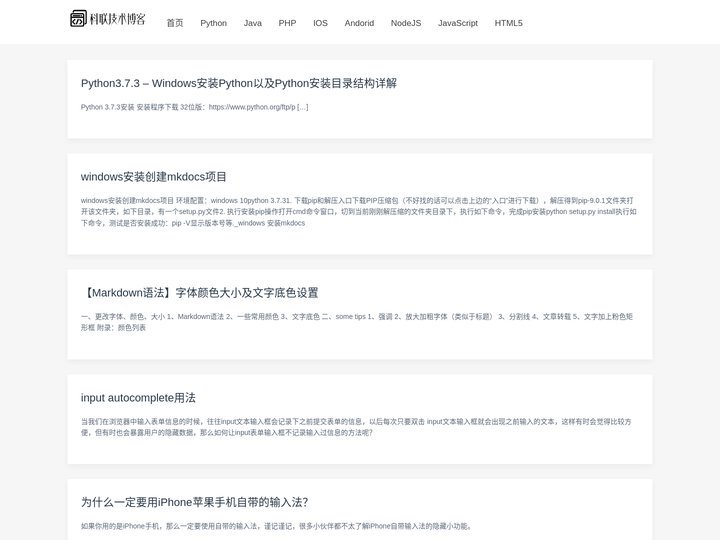Image resolution: width=720 pixels, height=540 pixels.
Task: Open the iPhone自带输入法 article
Action: (194, 502)
